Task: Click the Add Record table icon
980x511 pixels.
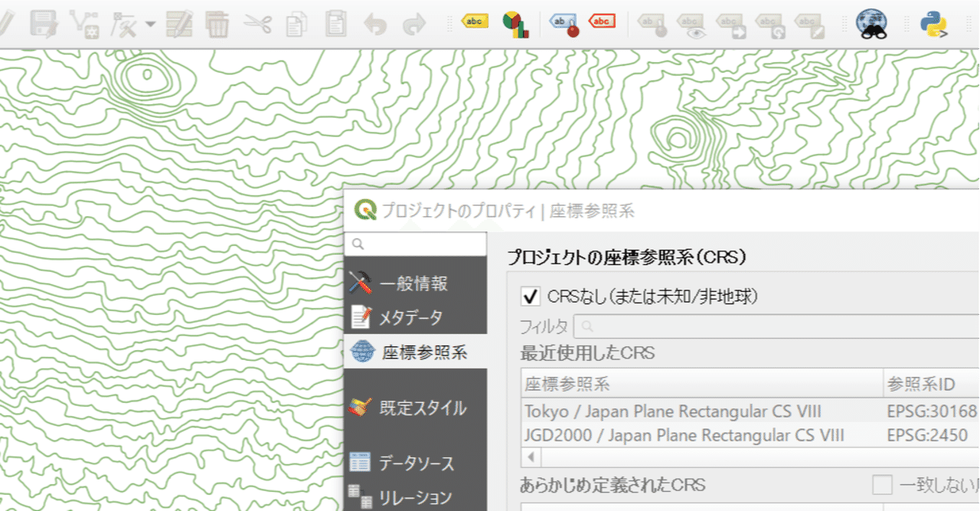Action: coord(179,24)
